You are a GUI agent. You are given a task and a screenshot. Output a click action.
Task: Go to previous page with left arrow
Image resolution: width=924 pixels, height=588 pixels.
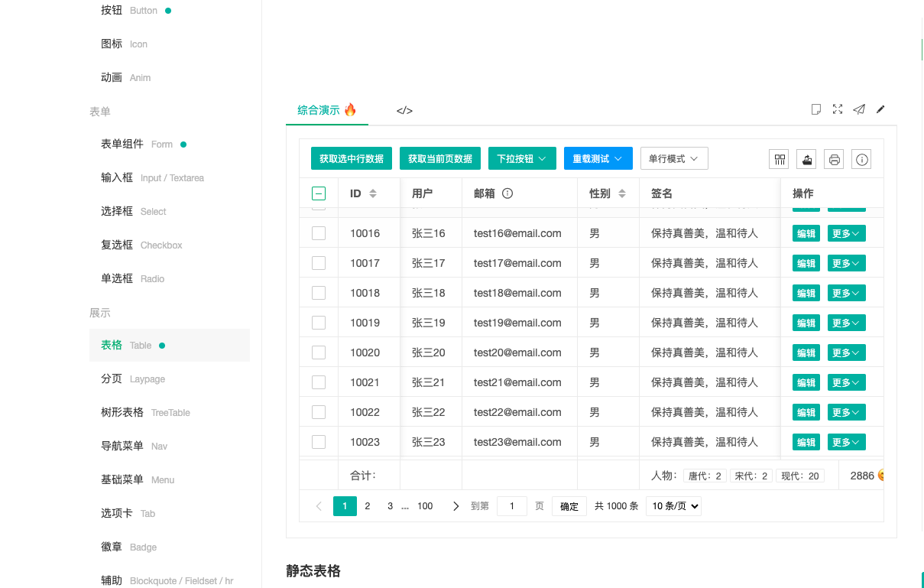319,506
